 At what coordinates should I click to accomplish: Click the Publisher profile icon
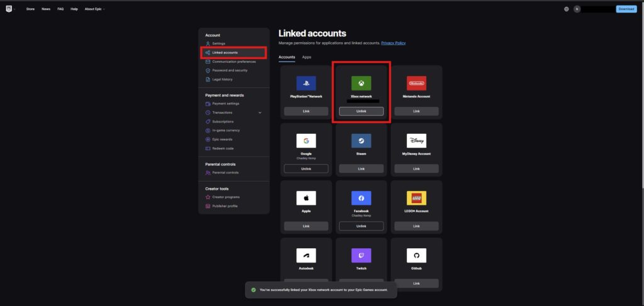tap(208, 206)
